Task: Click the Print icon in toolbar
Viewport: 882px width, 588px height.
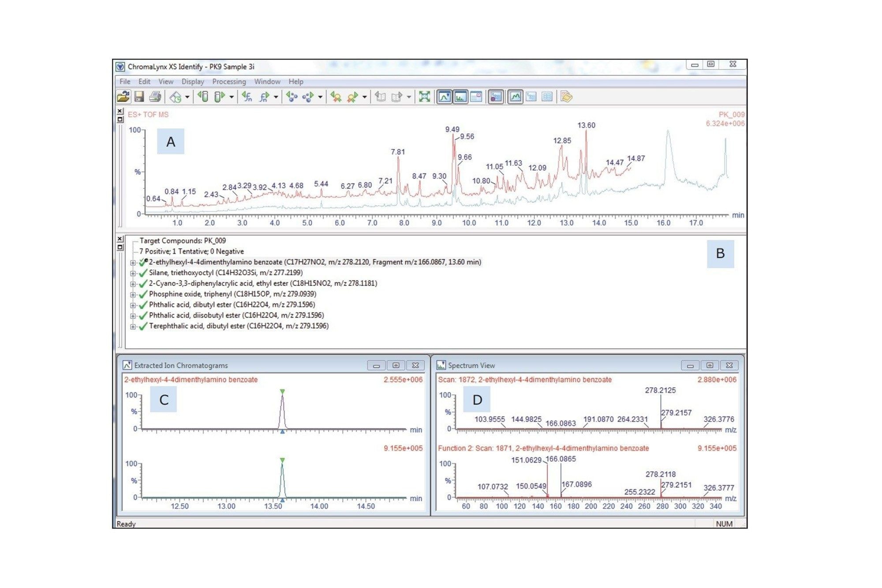Action: coord(155,97)
